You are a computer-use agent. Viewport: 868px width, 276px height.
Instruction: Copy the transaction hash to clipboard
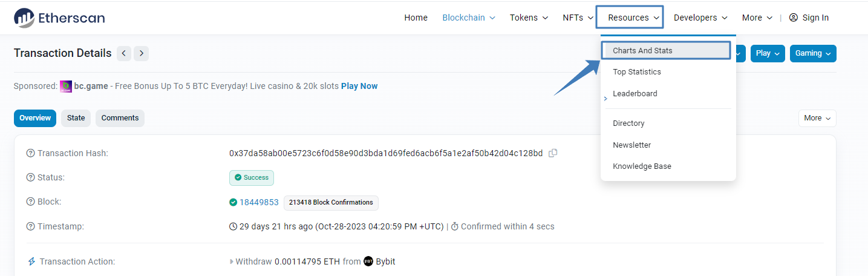[x=553, y=153]
